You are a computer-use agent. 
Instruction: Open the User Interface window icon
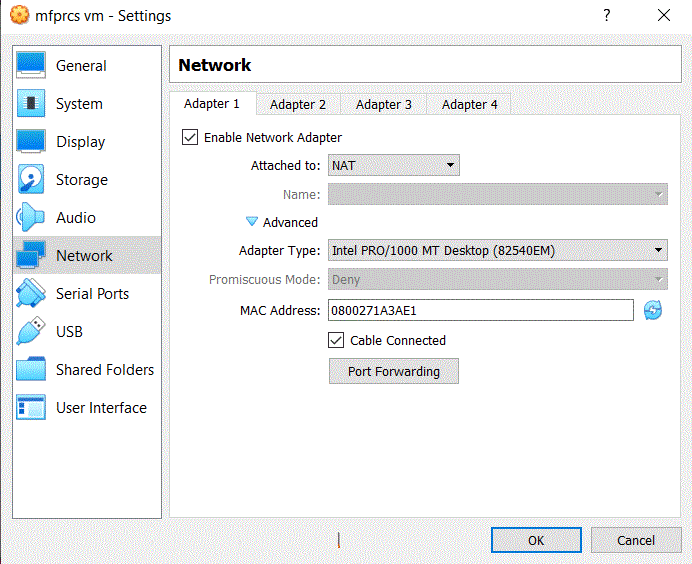pos(30,407)
